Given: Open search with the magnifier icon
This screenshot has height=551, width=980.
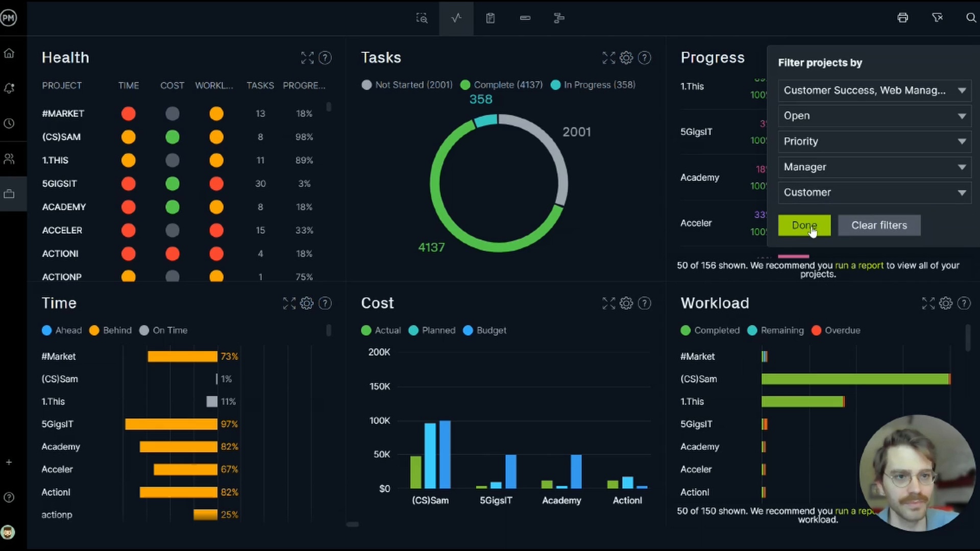Looking at the screenshot, I should pos(971,18).
